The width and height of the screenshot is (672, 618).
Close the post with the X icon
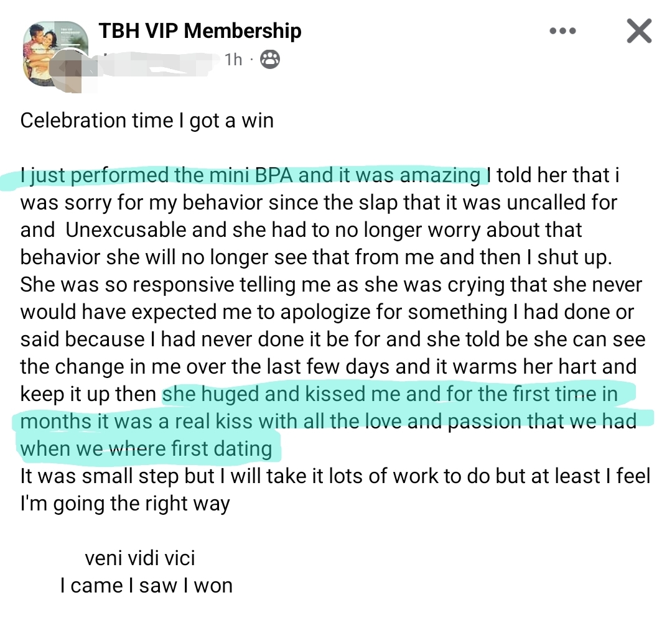[x=638, y=30]
